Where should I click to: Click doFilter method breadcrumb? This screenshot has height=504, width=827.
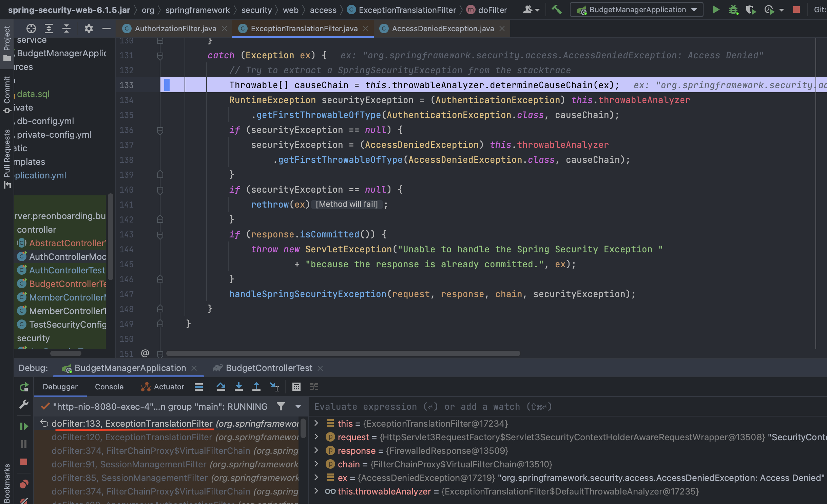[x=487, y=10]
